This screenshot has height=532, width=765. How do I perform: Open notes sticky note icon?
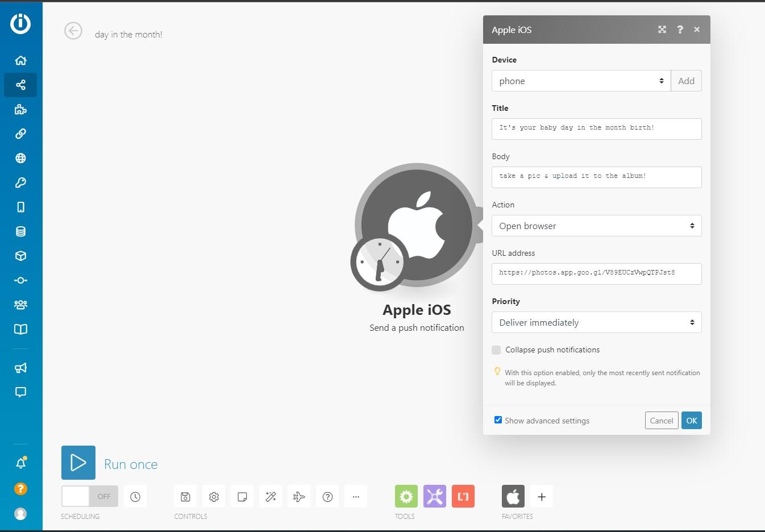pos(242,497)
